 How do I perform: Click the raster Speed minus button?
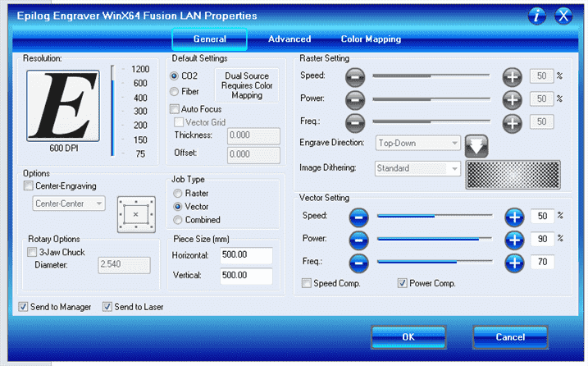click(x=355, y=77)
